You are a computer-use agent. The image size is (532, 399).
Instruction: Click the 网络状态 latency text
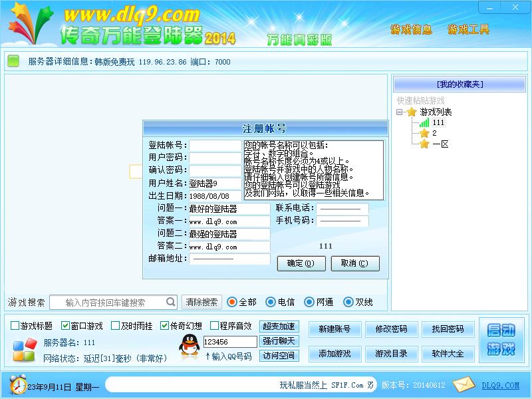coord(105,358)
